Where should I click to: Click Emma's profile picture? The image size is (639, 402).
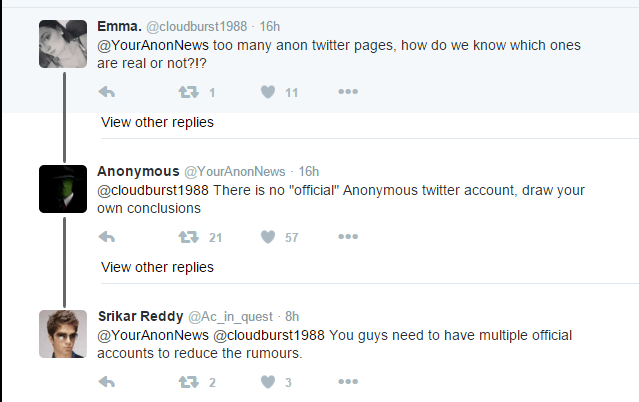click(x=63, y=44)
